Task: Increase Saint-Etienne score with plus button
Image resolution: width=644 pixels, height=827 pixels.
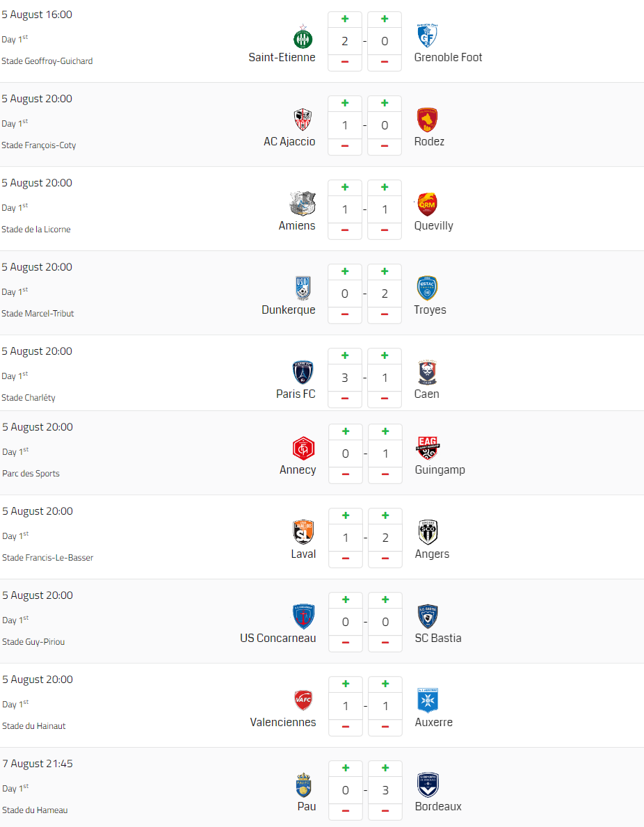Action: click(345, 19)
